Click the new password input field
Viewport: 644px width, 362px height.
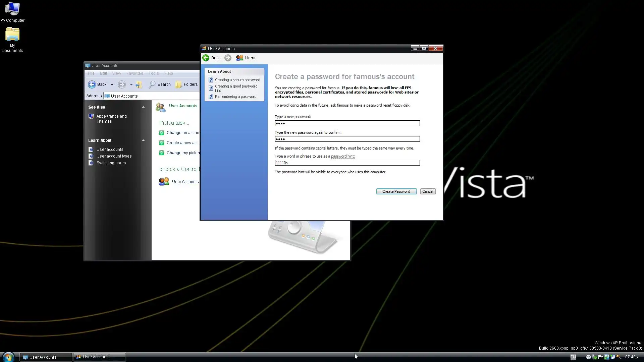[x=347, y=123]
